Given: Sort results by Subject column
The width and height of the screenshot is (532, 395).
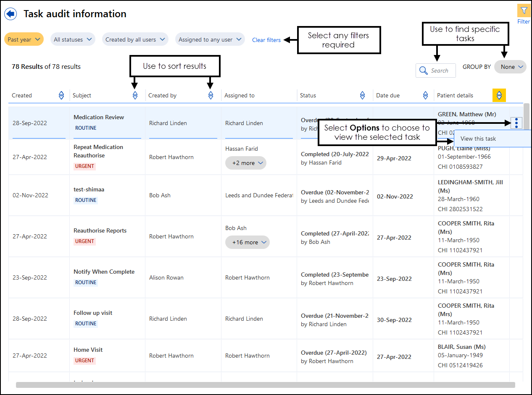Looking at the screenshot, I should pyautogui.click(x=135, y=95).
